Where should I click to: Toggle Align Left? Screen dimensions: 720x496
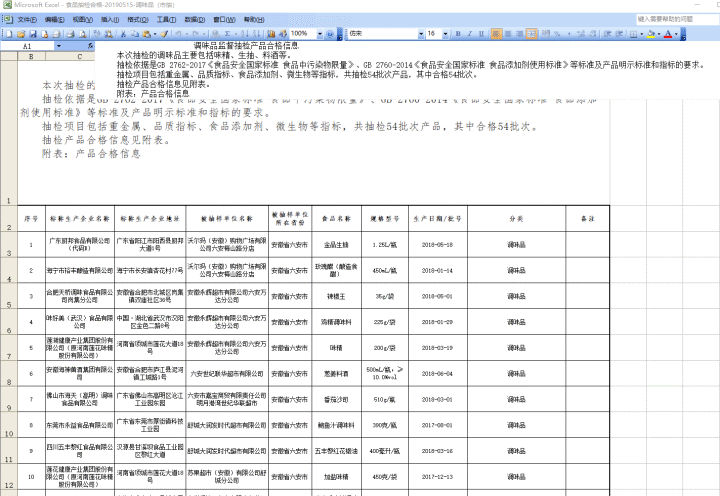496,34
